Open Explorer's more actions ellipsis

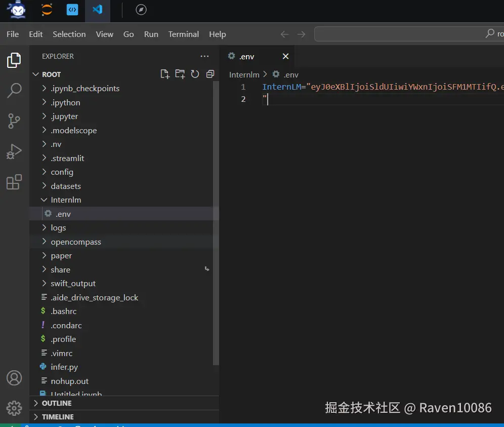(x=204, y=56)
